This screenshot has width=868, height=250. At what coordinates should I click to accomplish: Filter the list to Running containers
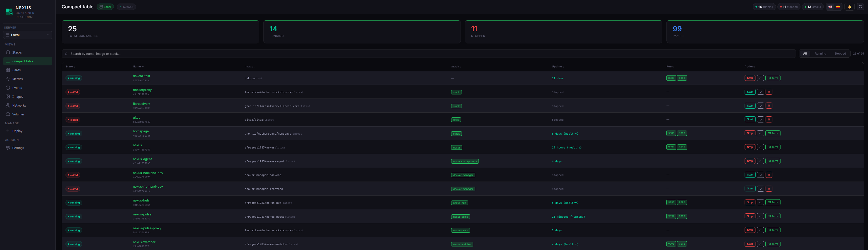click(x=820, y=54)
